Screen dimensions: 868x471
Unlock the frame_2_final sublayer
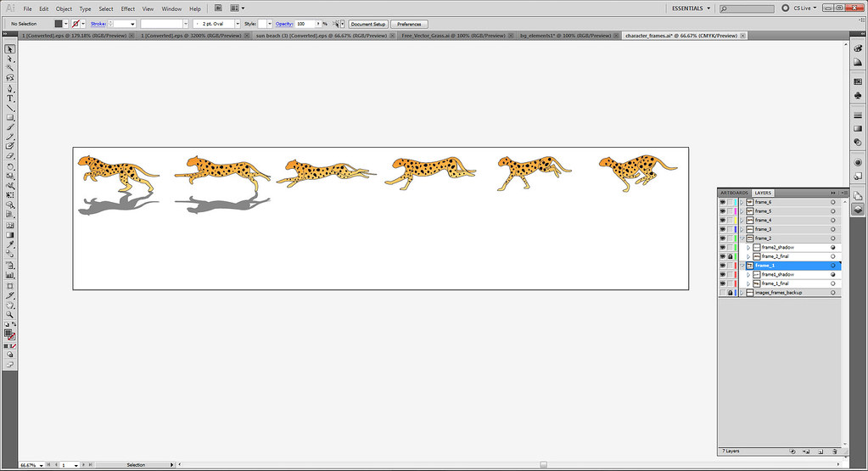(731, 257)
